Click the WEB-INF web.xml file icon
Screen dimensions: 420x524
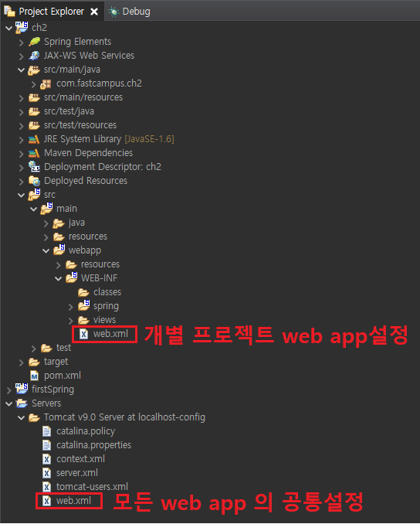84,334
